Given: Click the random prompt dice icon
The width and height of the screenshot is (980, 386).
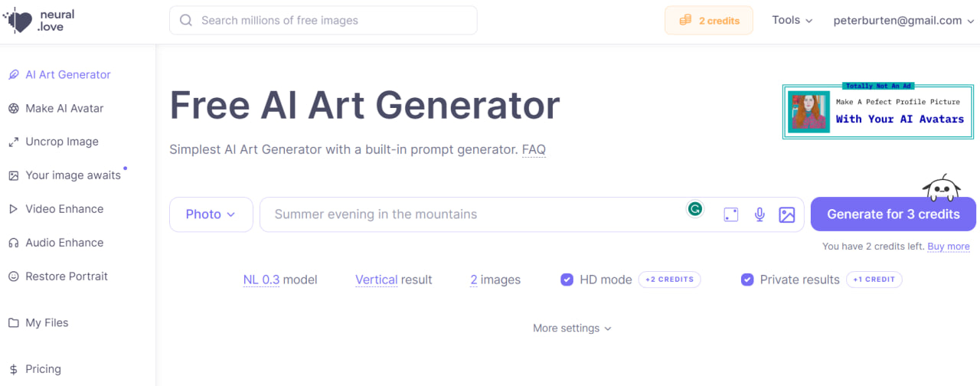Looking at the screenshot, I should [731, 215].
